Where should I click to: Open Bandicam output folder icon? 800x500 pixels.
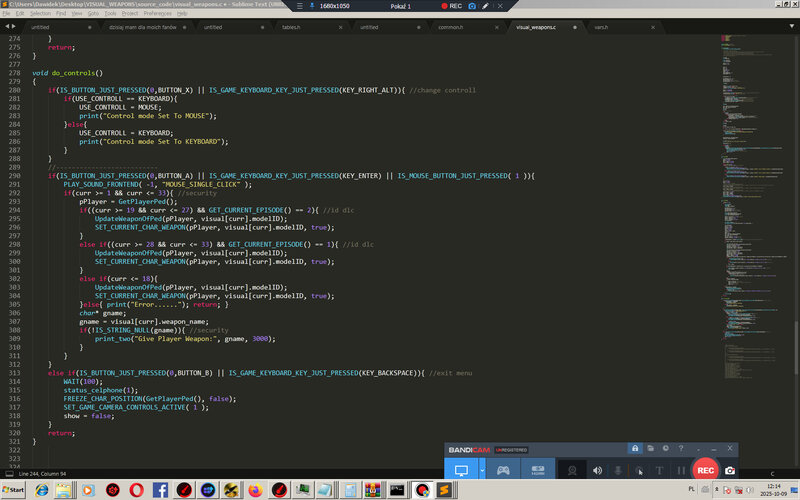point(650,448)
